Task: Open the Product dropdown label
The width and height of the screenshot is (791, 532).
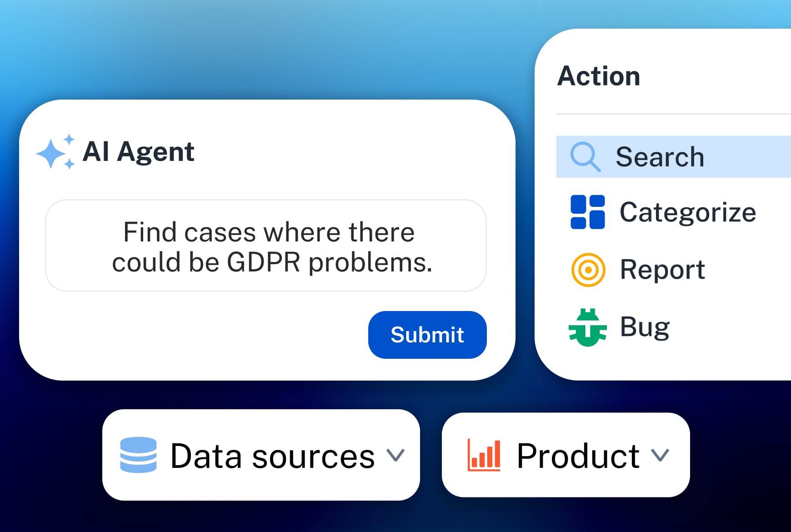Action: [578, 456]
